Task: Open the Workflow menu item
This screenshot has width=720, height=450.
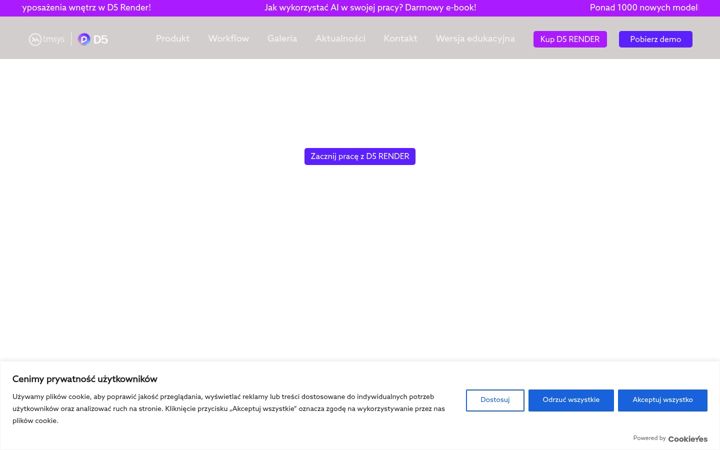Action: tap(228, 39)
